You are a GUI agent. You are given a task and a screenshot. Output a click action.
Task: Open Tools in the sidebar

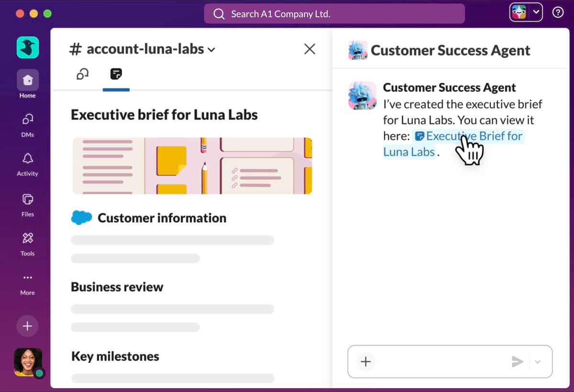point(28,244)
